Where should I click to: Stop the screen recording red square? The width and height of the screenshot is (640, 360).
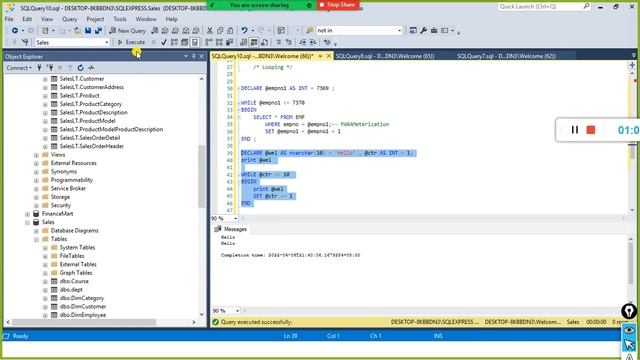pos(591,130)
